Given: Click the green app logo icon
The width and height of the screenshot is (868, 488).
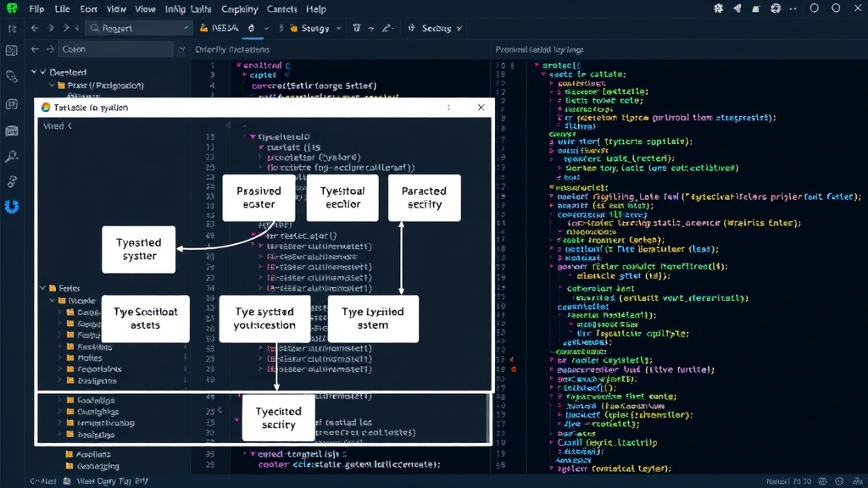Looking at the screenshot, I should (x=12, y=8).
